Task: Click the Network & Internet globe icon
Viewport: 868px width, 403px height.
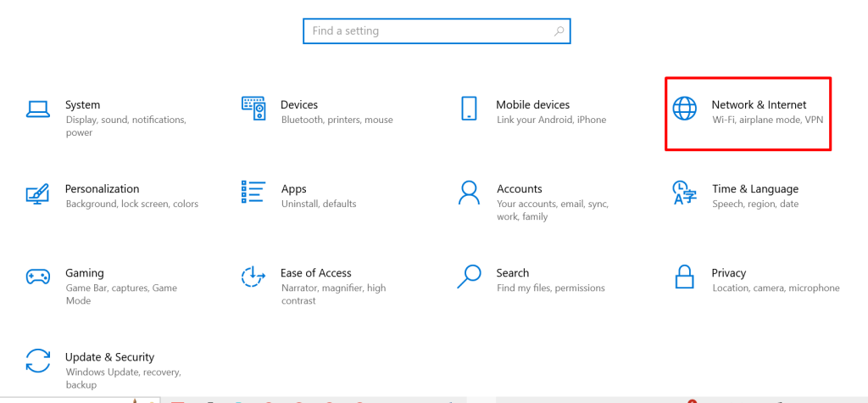Action: 684,109
